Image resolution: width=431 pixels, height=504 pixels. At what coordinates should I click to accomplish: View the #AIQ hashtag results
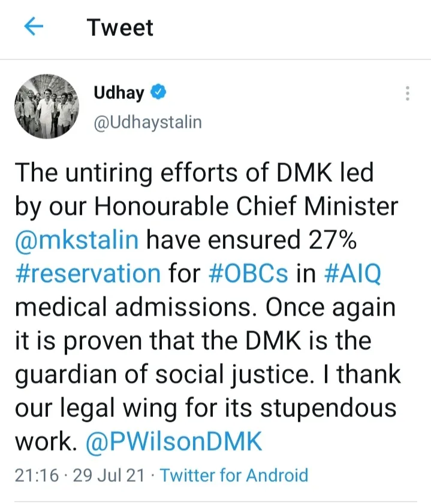coord(353,274)
